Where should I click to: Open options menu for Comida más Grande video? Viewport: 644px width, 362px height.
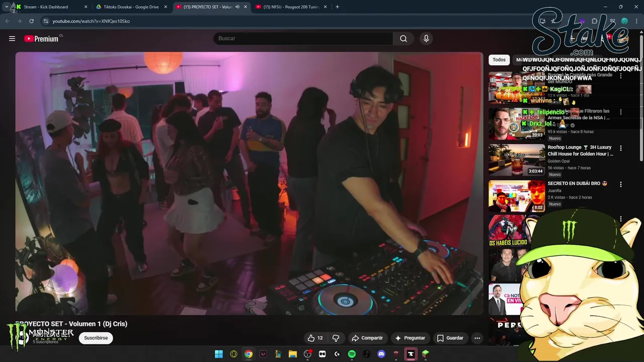(620, 76)
